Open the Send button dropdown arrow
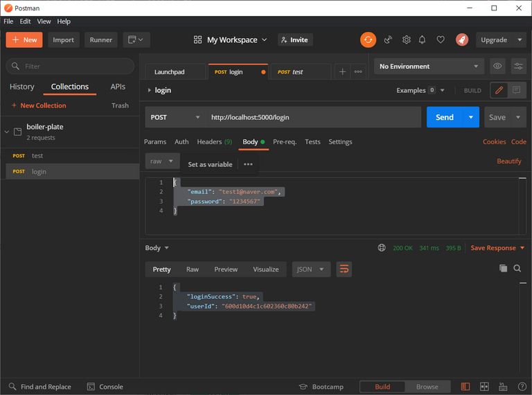Screen dimensions: 532x395 (471, 117)
